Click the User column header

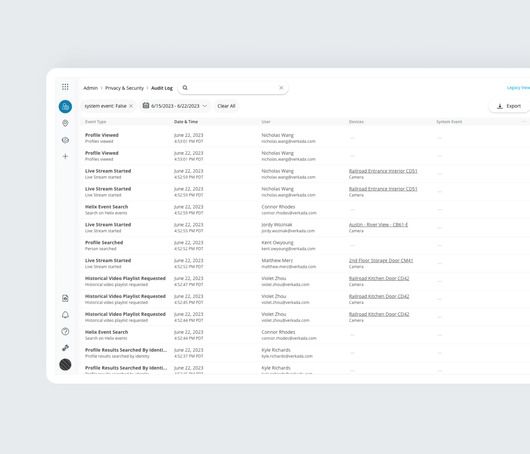(266, 122)
